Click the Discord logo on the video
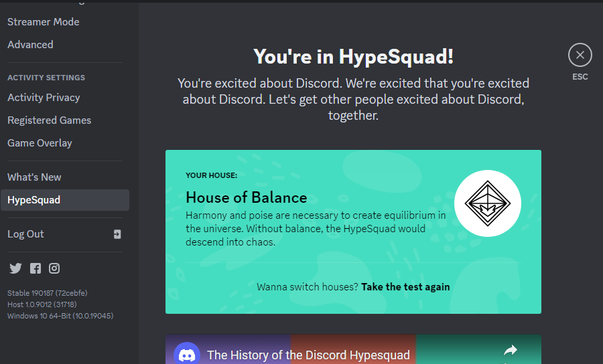 [187, 355]
